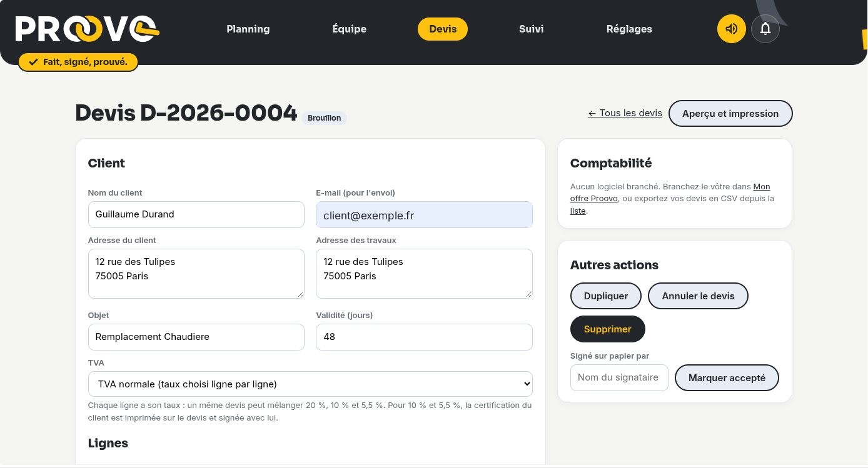The image size is (868, 468).
Task: Go to the Planning tab
Action: 248,29
